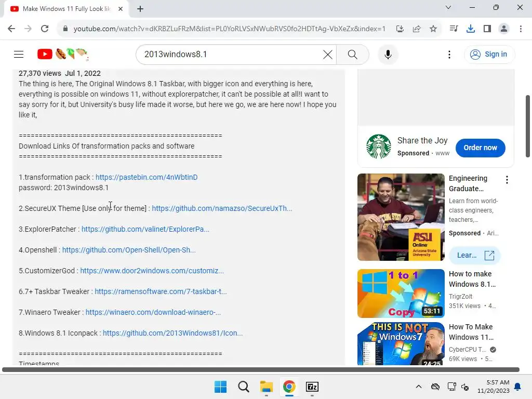
Task: Open the 'THIS IS NOT Windows7' video thumbnail
Action: pyautogui.click(x=401, y=344)
